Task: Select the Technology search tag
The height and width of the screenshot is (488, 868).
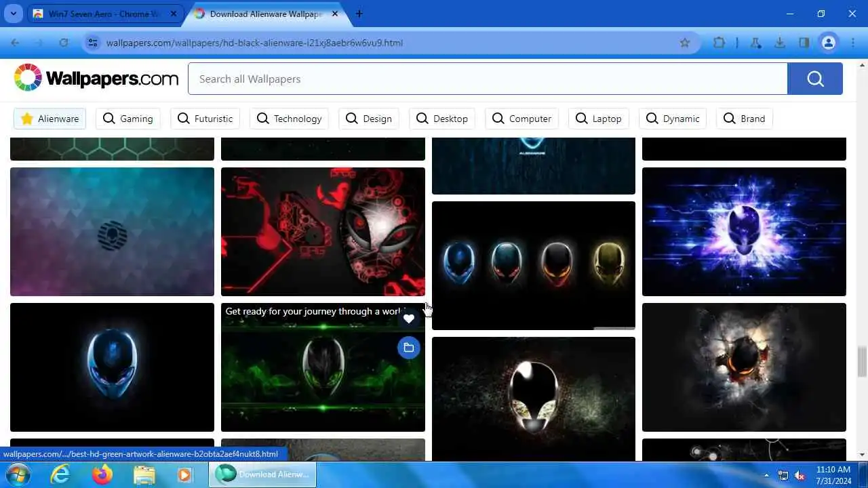Action: point(289,119)
